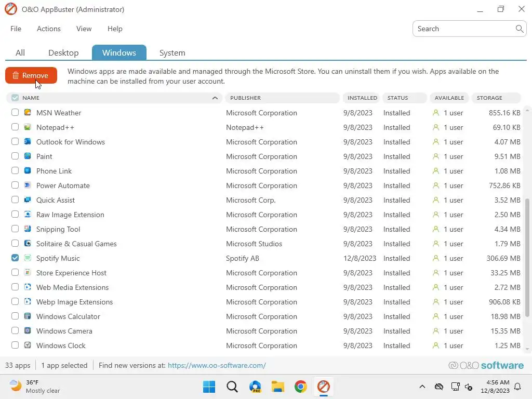This screenshot has width=532, height=399.
Task: Sort by STATUS column header
Action: pos(404,98)
